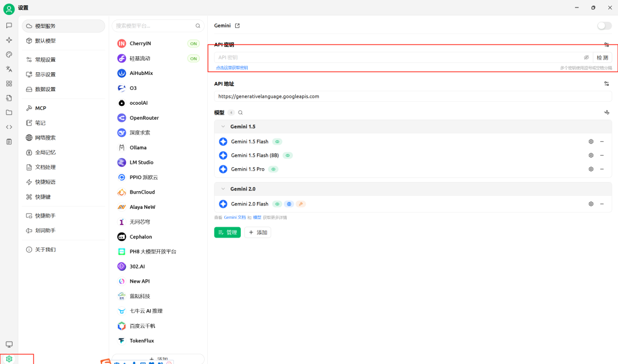Open the agents sparkle sidebar icon
618x364 pixels.
[x=9, y=40]
